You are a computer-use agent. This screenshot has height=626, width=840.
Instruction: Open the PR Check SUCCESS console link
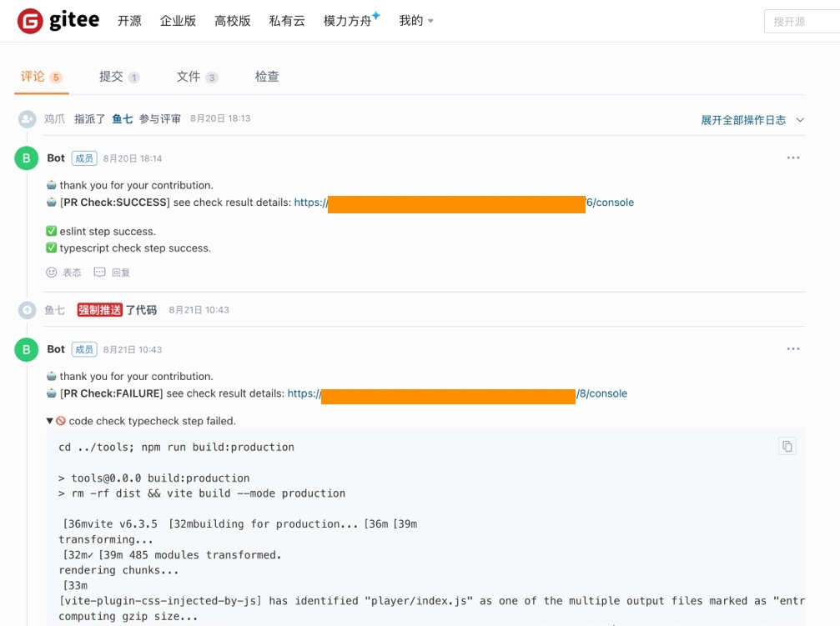pyautogui.click(x=610, y=203)
